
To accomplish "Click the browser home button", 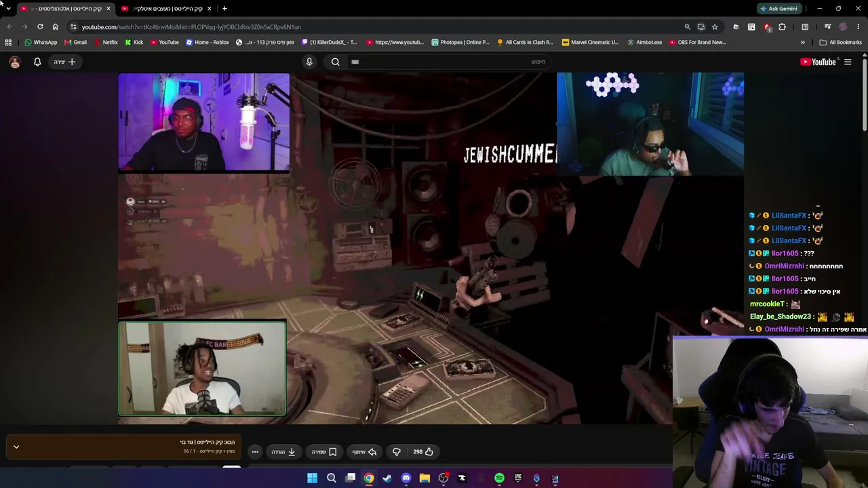I will click(x=56, y=27).
